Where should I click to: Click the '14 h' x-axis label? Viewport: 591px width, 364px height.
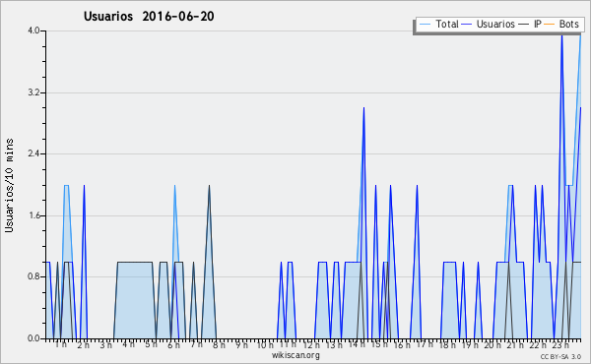coord(357,344)
